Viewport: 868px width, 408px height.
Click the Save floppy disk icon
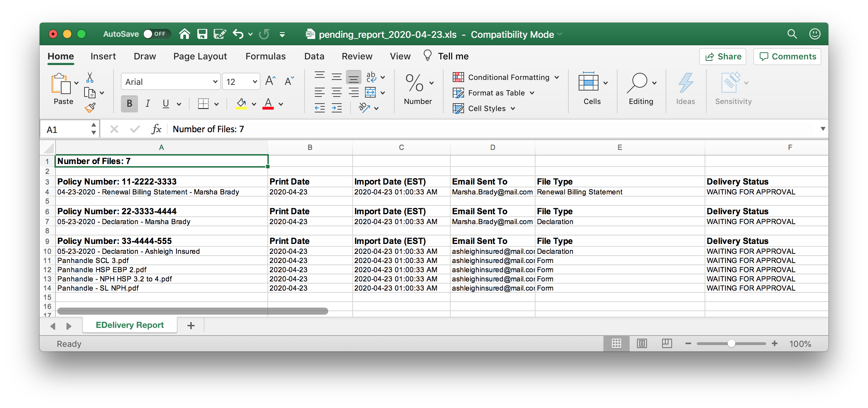click(x=202, y=34)
